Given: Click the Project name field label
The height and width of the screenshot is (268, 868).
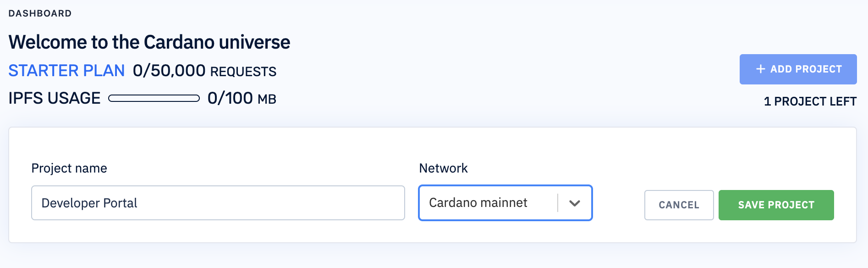Looking at the screenshot, I should pos(69,168).
